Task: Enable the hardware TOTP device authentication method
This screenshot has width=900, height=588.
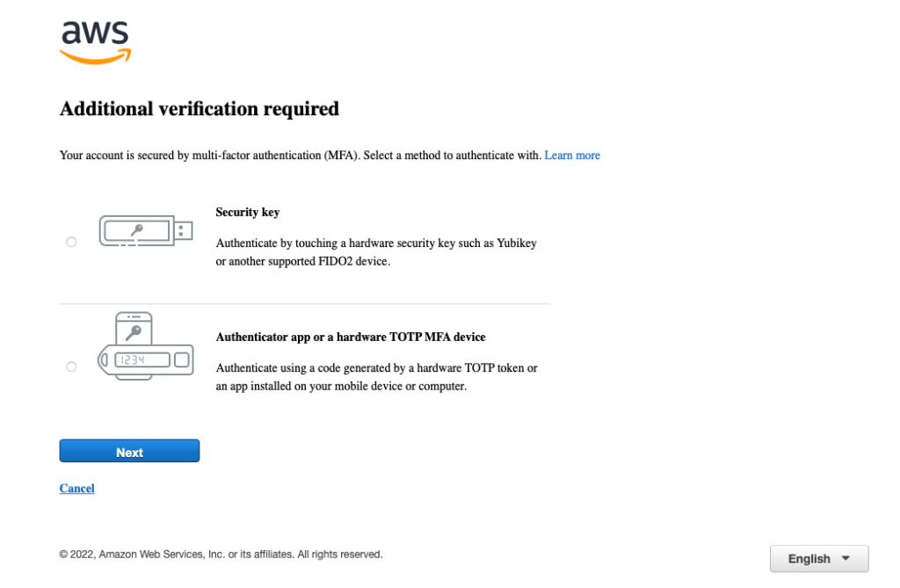Action: (71, 367)
